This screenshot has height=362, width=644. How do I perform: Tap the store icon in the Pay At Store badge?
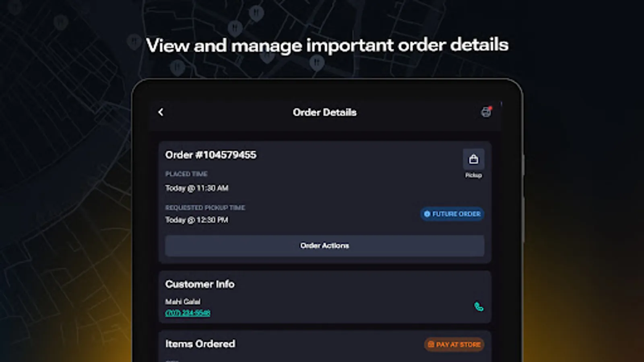[x=430, y=344]
